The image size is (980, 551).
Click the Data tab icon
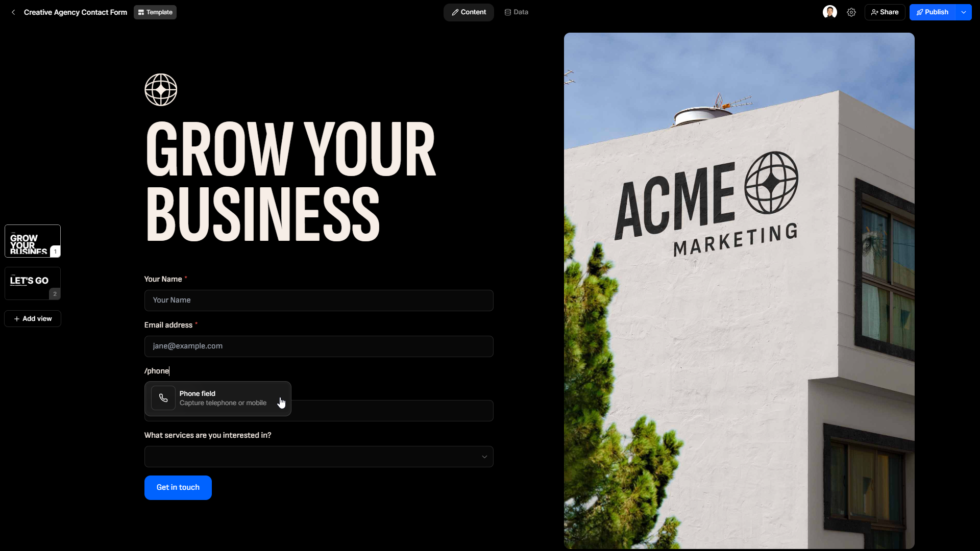[508, 12]
